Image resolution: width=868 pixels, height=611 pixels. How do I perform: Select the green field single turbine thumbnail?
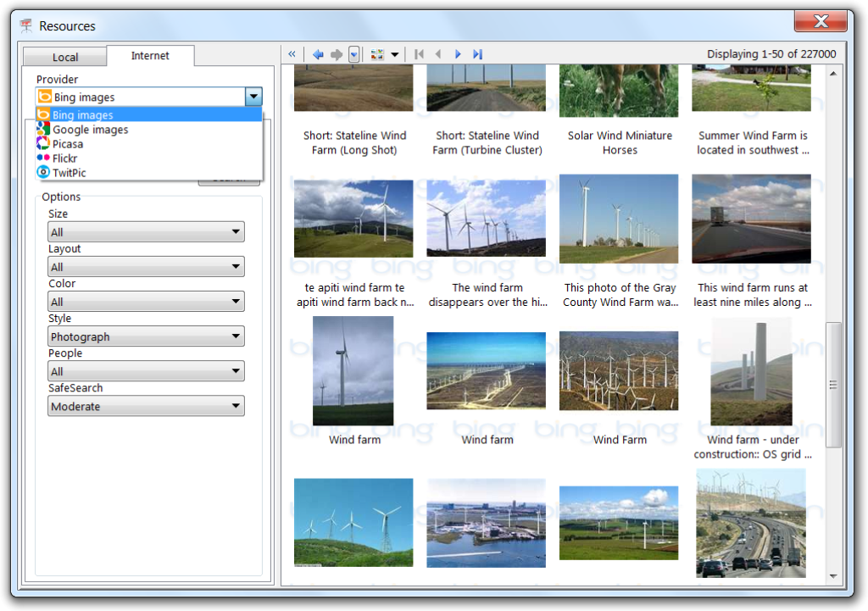619,523
